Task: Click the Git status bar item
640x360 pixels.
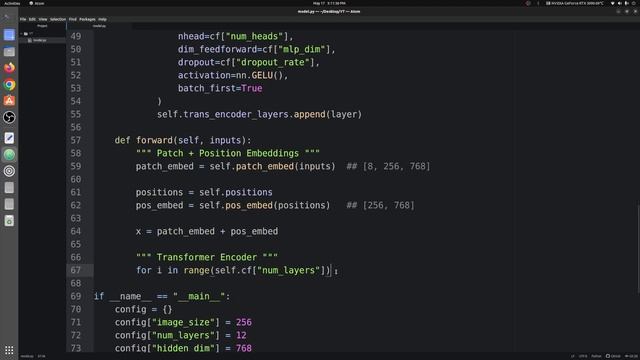Action: coord(631,356)
